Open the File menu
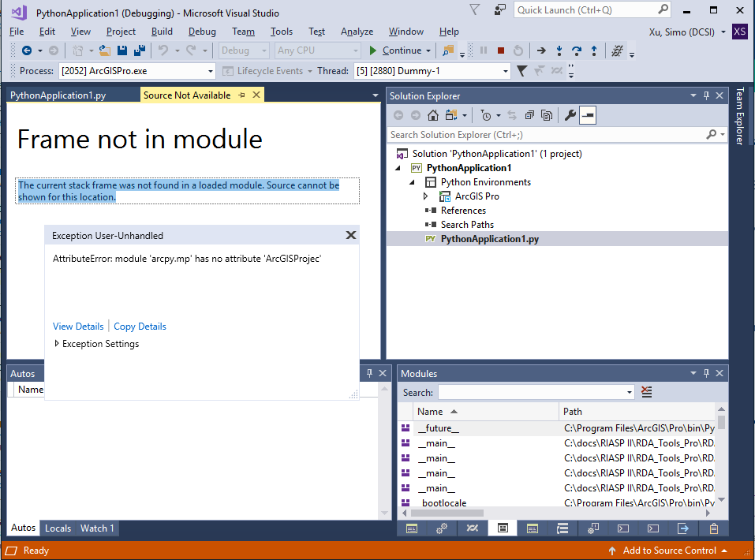 tap(17, 32)
